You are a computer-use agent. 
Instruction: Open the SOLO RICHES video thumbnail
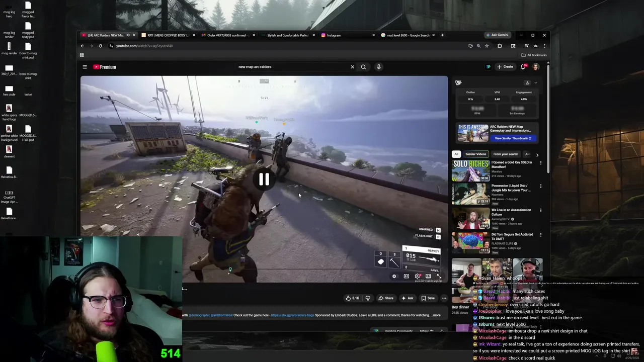coord(470,170)
